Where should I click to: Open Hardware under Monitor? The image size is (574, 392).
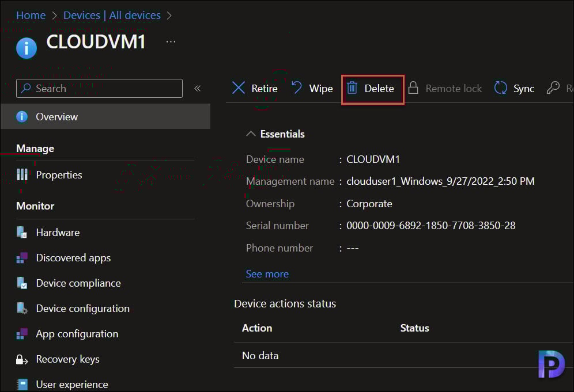coord(58,232)
